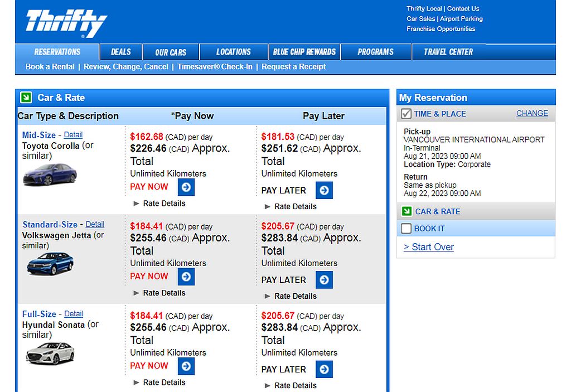Toggle the BOOK IT checkbox

coord(406,229)
